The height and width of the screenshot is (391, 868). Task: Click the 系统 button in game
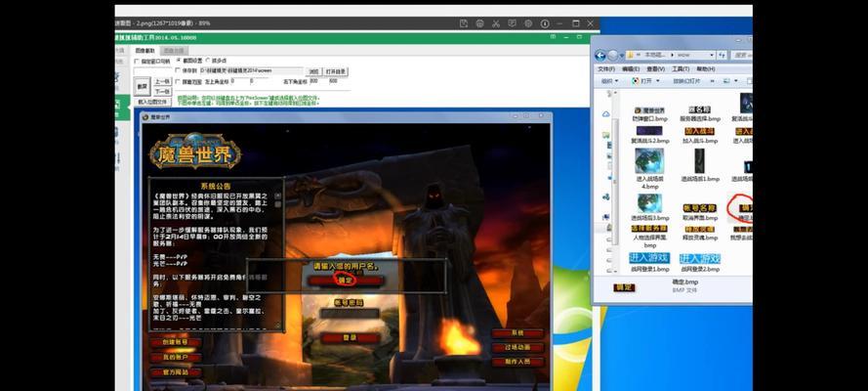coord(518,333)
